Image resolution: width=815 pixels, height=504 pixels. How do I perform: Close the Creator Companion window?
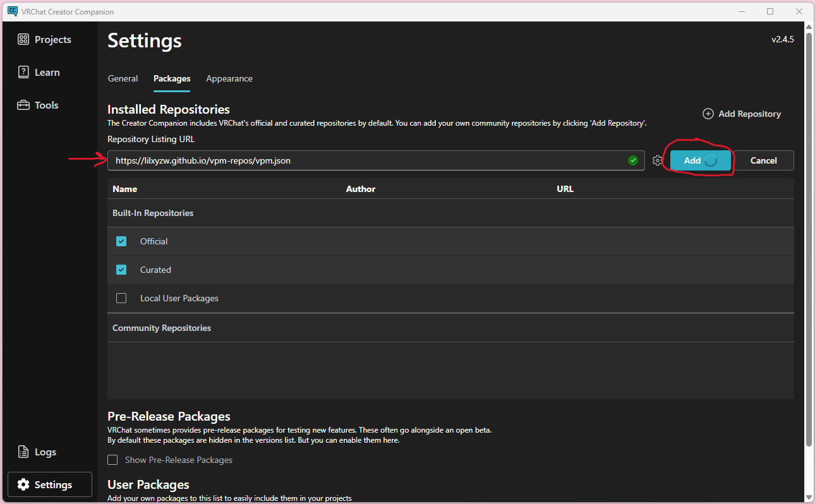799,11
